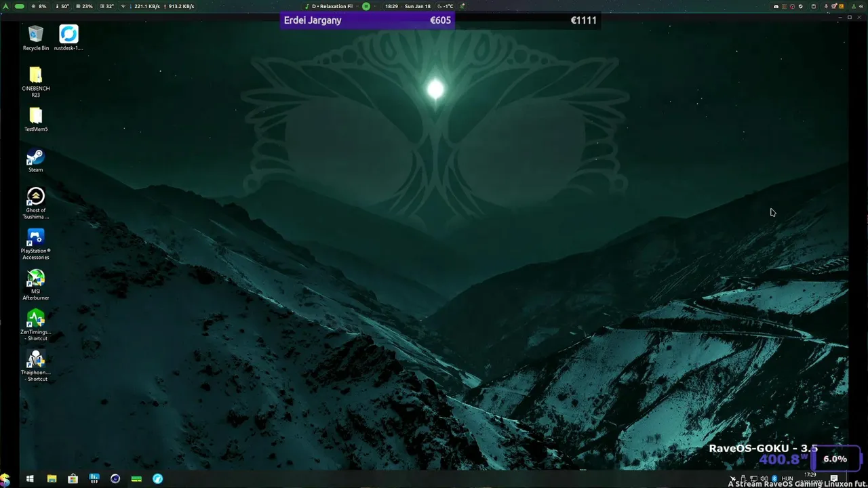Open the Windows notification center icon
The width and height of the screenshot is (868, 488).
(x=834, y=479)
